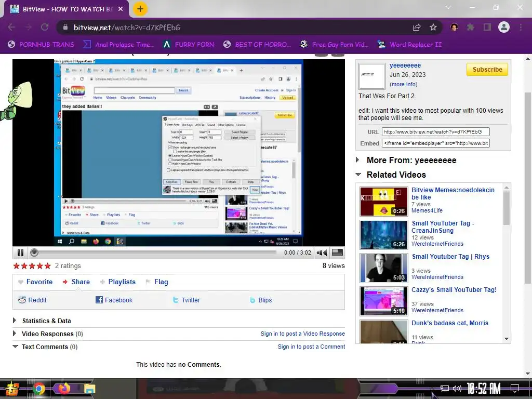The width and height of the screenshot is (532, 399).
Task: Click Sign in to post a Comment
Action: pyautogui.click(x=312, y=347)
